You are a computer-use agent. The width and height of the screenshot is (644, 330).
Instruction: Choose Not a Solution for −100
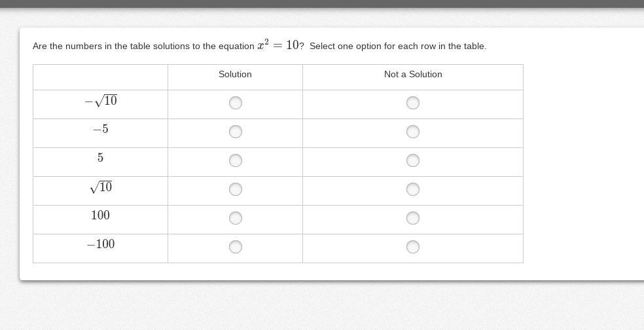pos(413,247)
